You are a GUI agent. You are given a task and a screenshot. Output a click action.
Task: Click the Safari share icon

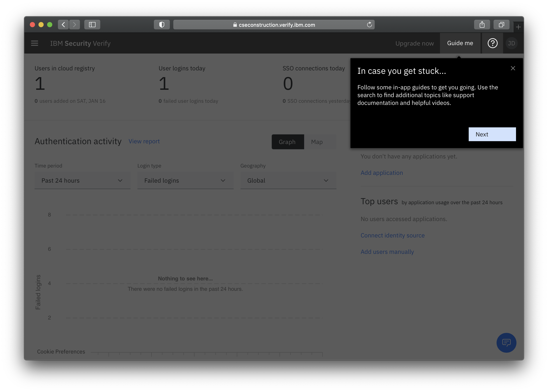coord(482,25)
